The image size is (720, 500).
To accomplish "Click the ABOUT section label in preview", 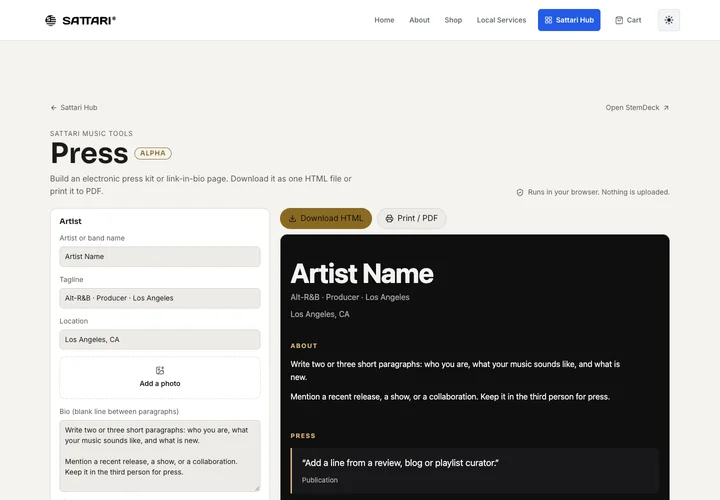I will (304, 346).
